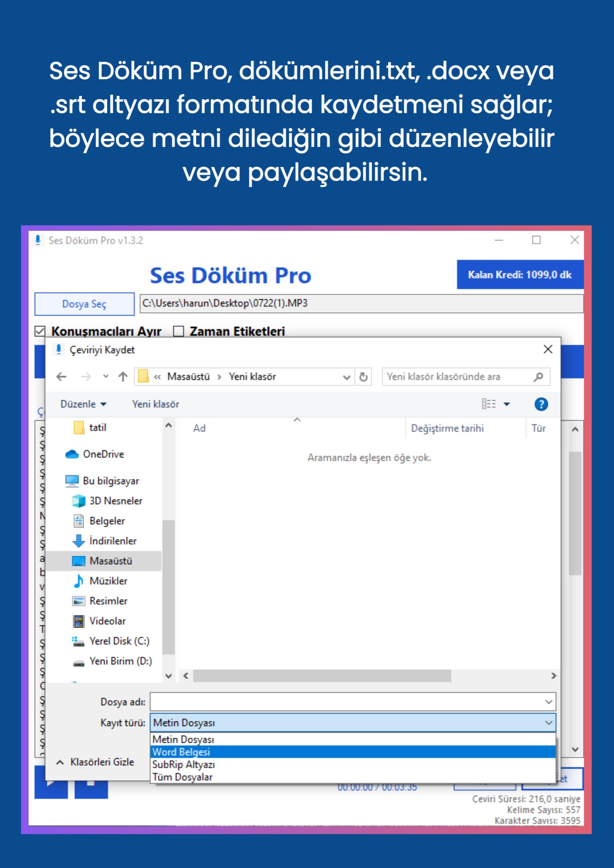This screenshot has width=614, height=868.
Task: Click the horizontal scrollbar in file list
Action: coord(322,676)
